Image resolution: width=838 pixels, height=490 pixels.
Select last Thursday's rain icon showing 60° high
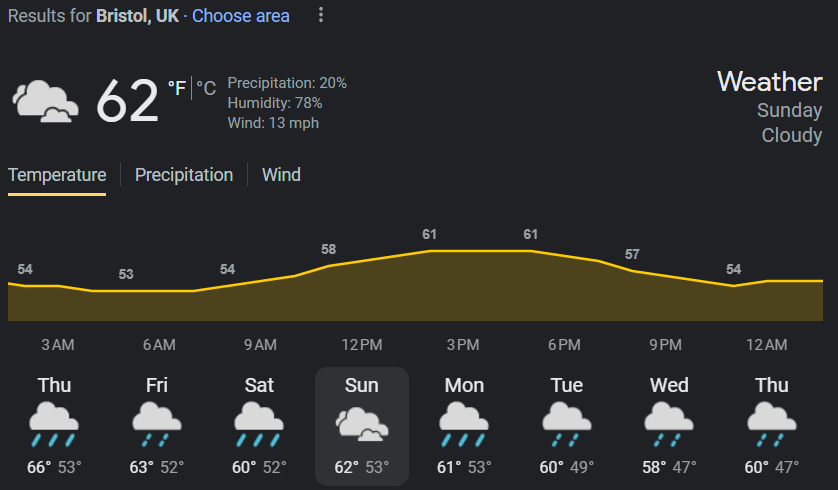[x=772, y=425]
